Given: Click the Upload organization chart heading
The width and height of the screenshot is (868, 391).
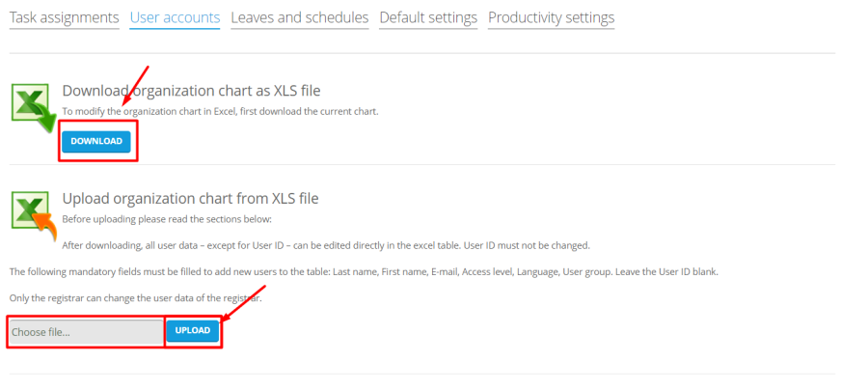Looking at the screenshot, I should pos(190,199).
